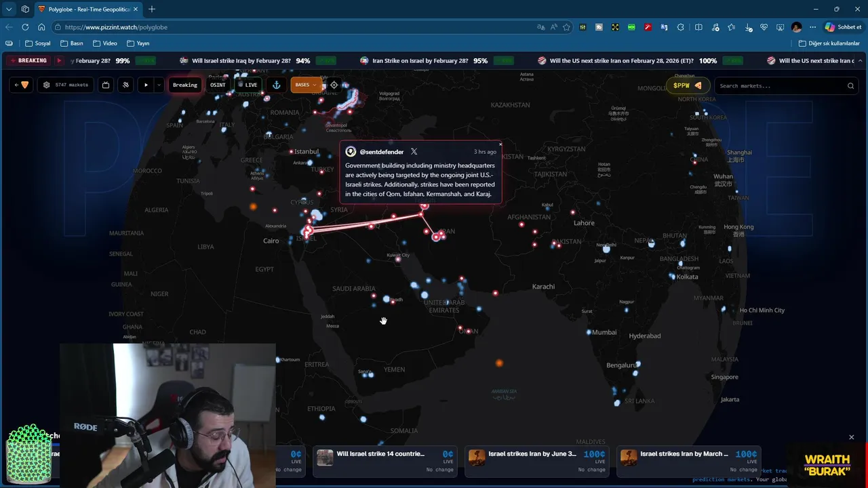The height and width of the screenshot is (488, 868).
Task: Add page to favorites star icon
Action: coord(566,27)
